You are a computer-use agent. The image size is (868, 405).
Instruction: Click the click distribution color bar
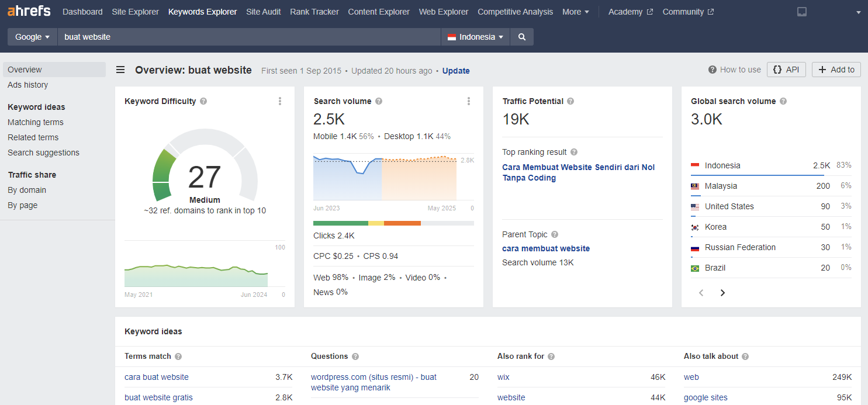(393, 223)
